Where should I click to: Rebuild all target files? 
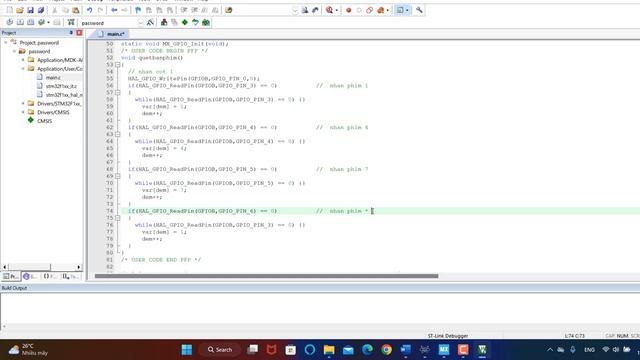pos(31,22)
